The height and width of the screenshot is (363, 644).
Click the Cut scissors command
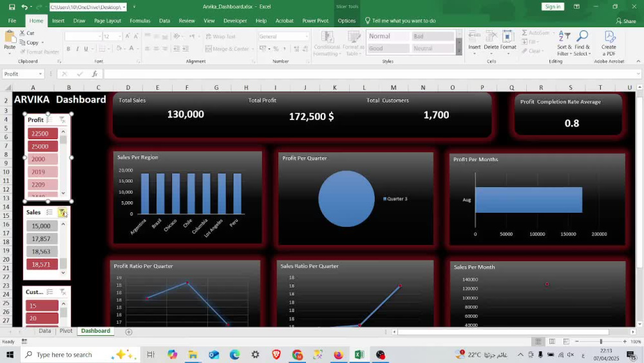27,33
